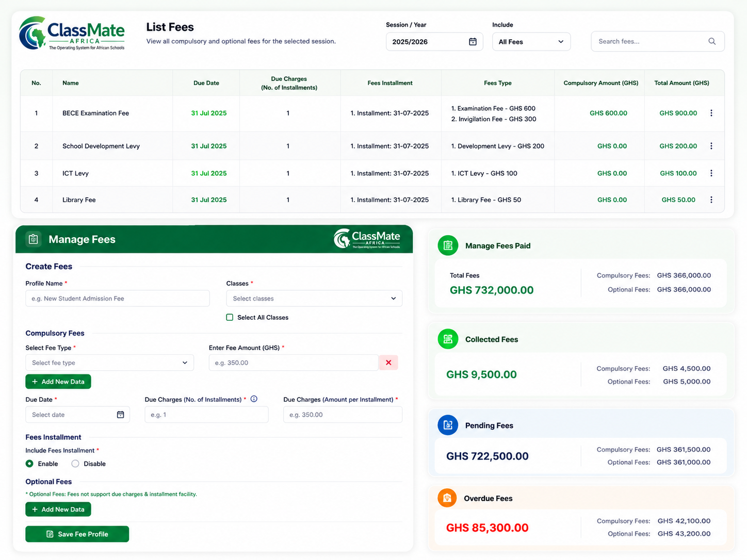Image resolution: width=747 pixels, height=560 pixels.
Task: Click Add New Data under Optional Fees
Action: (x=58, y=509)
